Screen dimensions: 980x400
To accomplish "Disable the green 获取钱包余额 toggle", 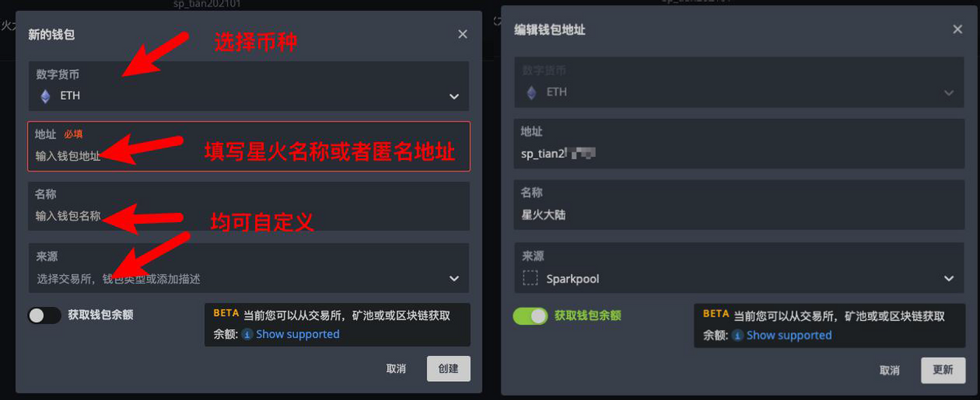I will (530, 316).
